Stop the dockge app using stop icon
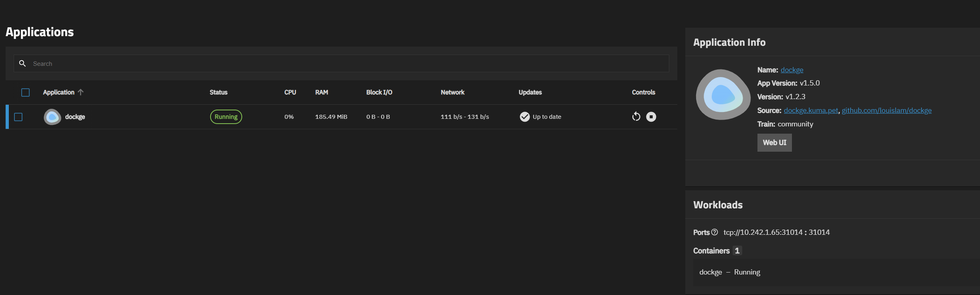980x295 pixels. 651,117
